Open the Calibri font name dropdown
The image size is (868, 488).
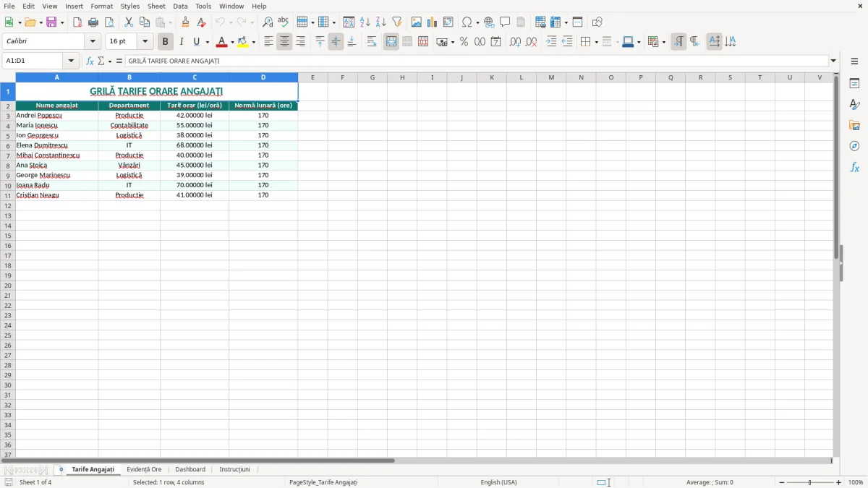93,42
